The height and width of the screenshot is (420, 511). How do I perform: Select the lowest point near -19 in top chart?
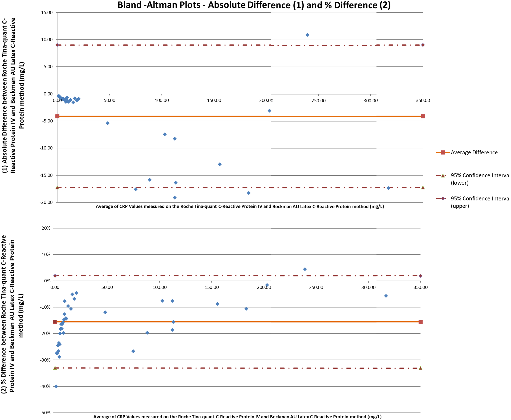pos(175,198)
